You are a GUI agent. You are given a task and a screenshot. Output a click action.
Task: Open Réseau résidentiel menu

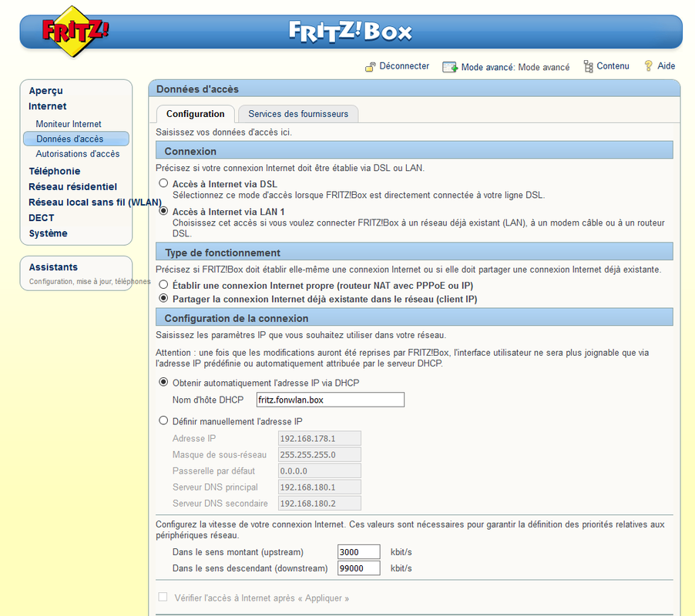click(72, 186)
